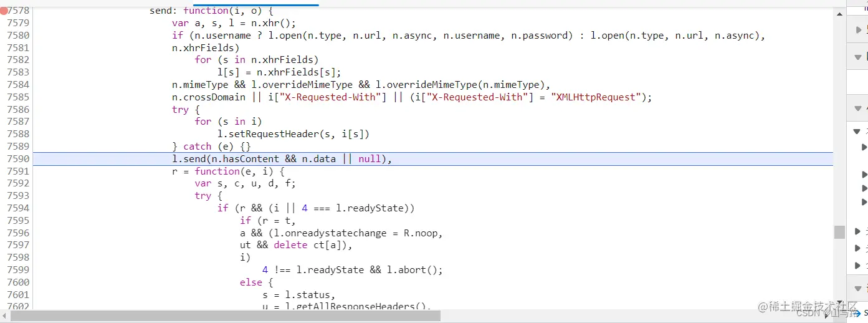Set a breakpoint on line number 7585
Screen dimensions: 868x323
18,97
